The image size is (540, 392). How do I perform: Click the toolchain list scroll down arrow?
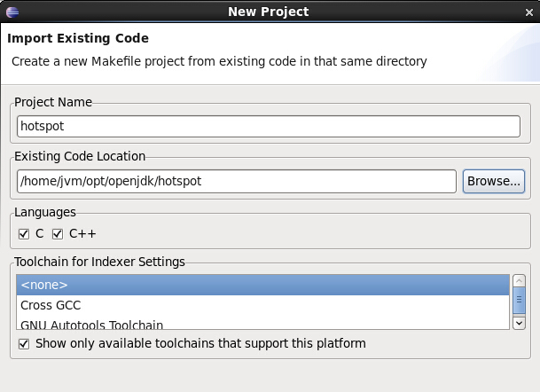[x=519, y=324]
